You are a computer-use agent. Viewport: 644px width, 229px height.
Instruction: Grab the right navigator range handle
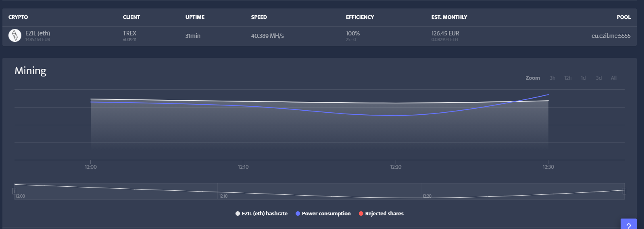[624, 191]
